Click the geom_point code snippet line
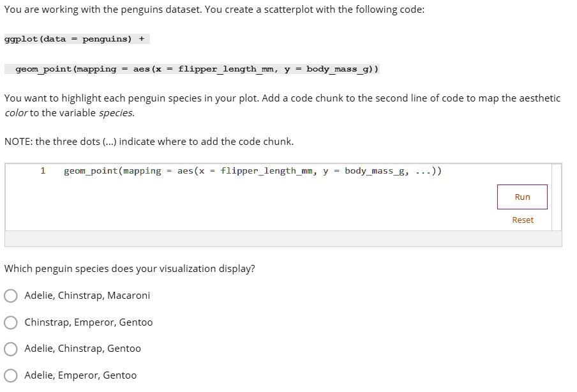The width and height of the screenshot is (577, 392). pos(193,68)
